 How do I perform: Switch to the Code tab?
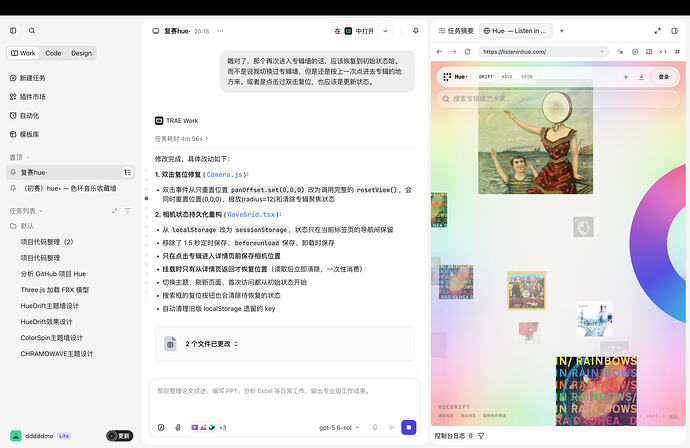(x=53, y=53)
